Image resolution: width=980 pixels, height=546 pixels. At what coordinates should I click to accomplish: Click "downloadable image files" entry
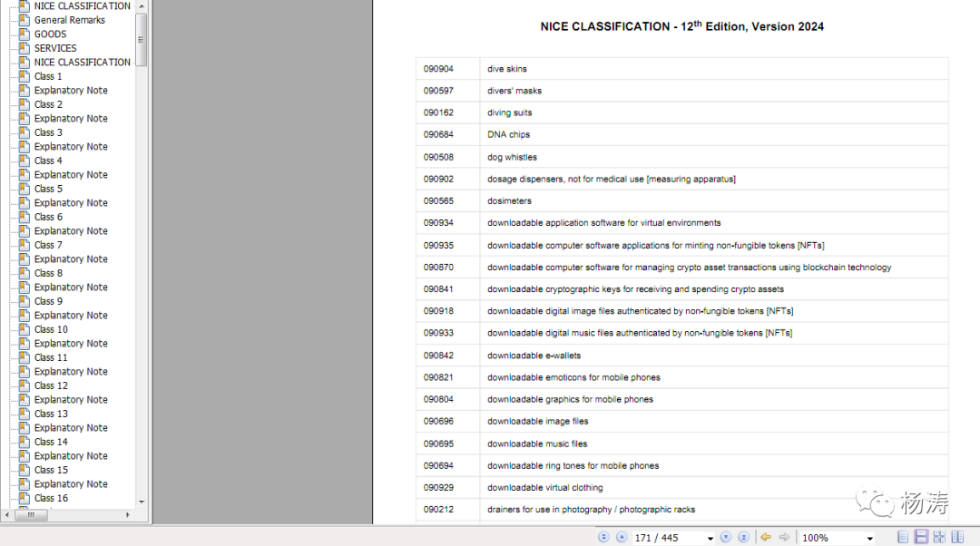[x=537, y=422]
